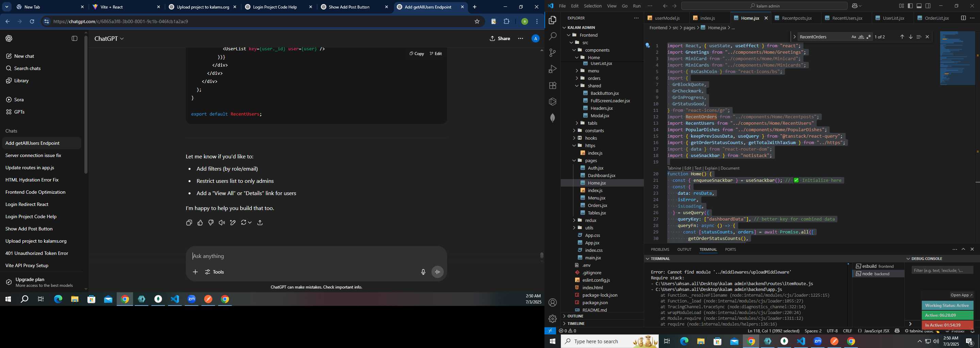Open Tools button in ChatGPT prompt
Viewport: 980px width, 348px height.
click(x=215, y=272)
